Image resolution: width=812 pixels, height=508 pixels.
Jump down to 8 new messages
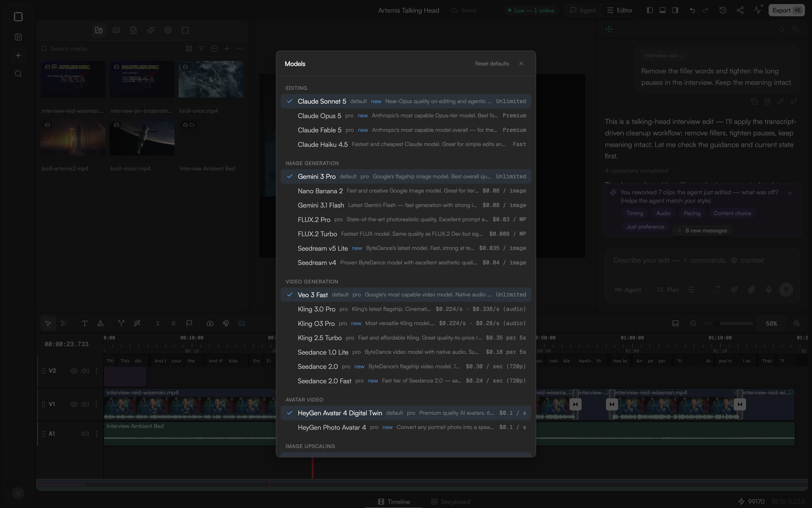702,231
